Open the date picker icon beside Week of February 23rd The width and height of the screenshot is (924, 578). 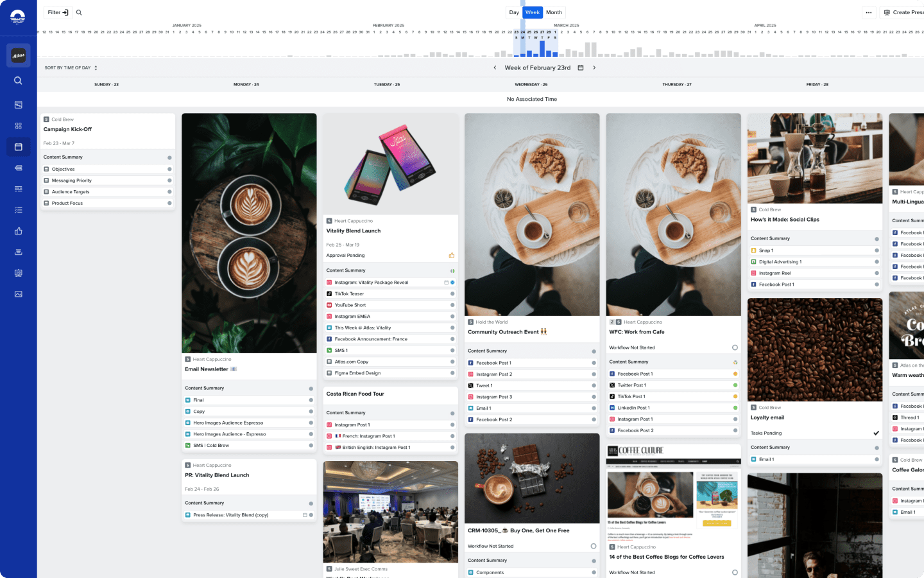click(x=581, y=67)
